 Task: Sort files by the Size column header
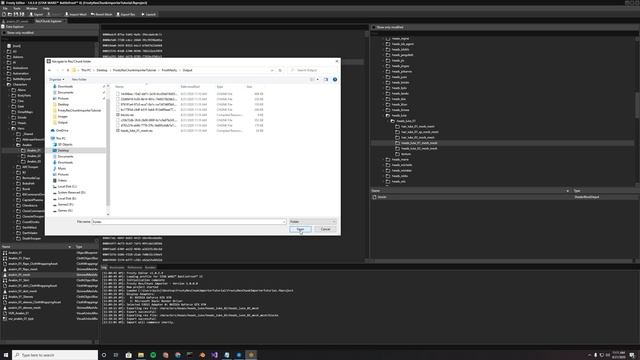(x=249, y=87)
